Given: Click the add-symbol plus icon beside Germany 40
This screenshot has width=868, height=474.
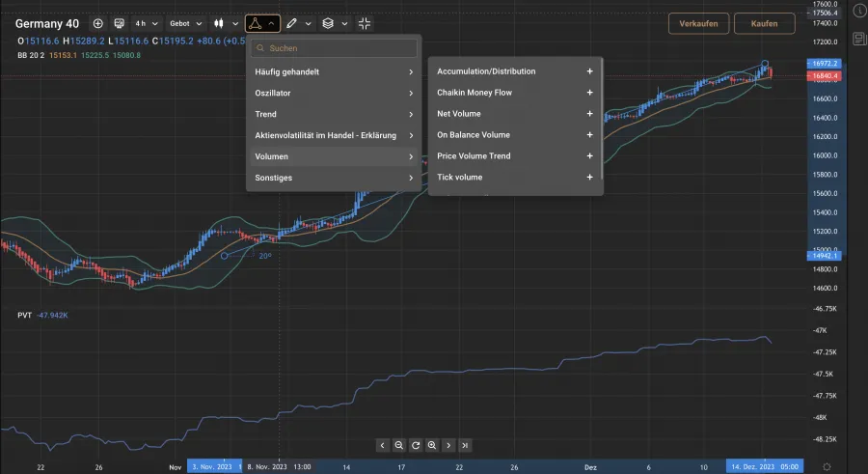Looking at the screenshot, I should (98, 23).
